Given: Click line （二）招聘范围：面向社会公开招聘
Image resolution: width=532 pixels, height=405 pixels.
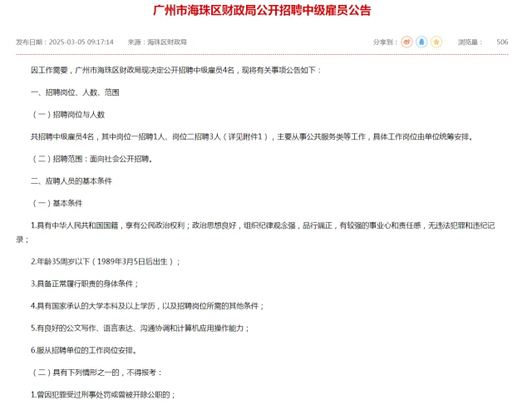Looking at the screenshot, I should pos(91,159).
